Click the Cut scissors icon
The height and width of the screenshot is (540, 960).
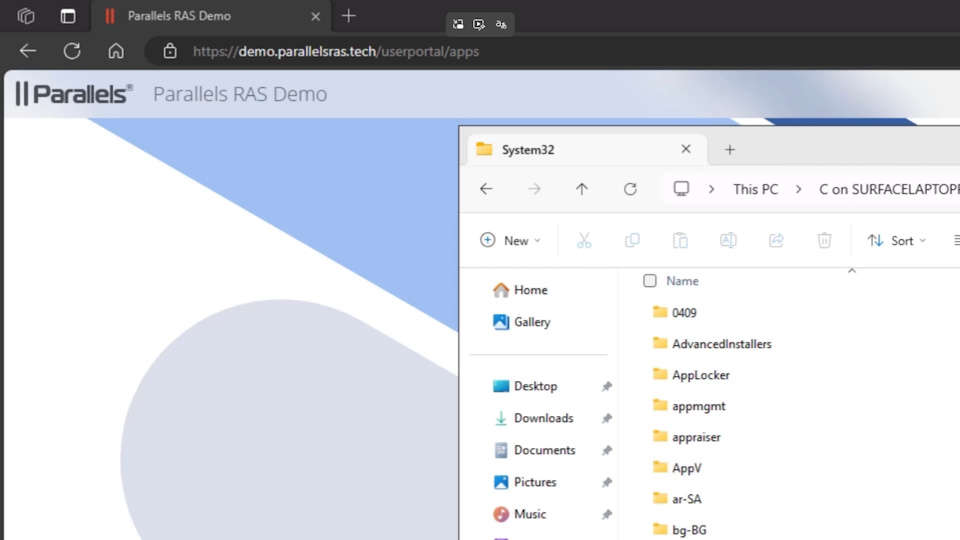[584, 241]
